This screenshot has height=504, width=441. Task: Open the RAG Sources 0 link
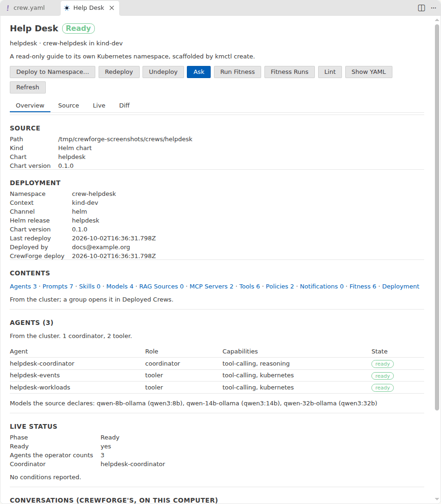[x=161, y=287]
